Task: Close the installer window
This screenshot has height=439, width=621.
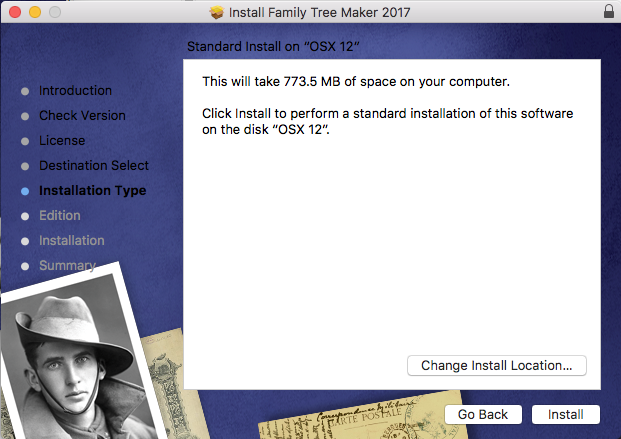Action: 15,12
